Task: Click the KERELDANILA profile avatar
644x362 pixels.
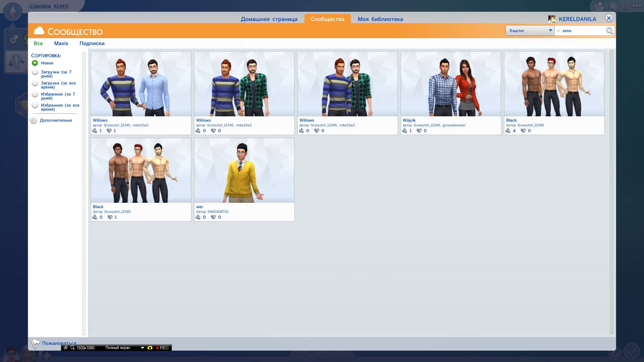Action: pos(552,19)
